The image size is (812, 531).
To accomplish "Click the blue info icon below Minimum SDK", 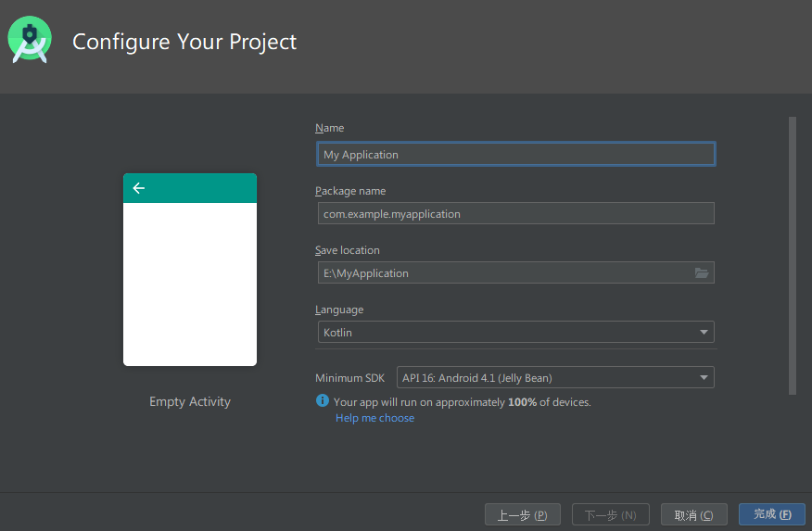I will (x=323, y=401).
